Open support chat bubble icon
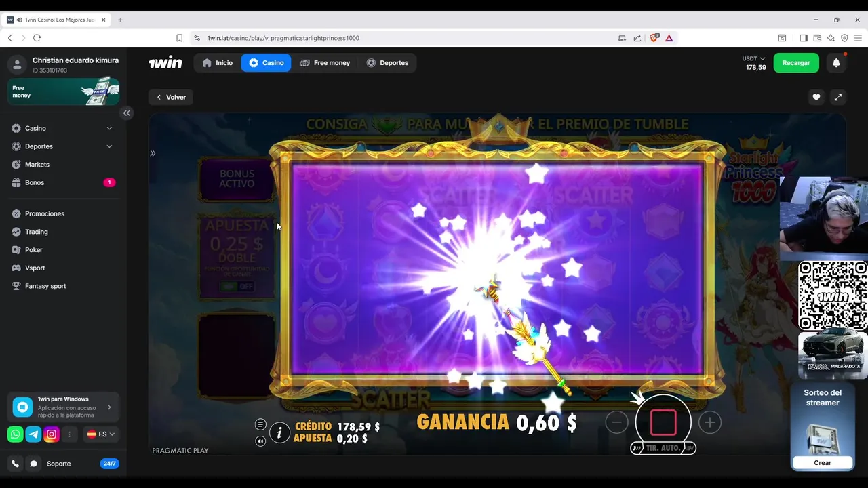This screenshot has width=868, height=488. pyautogui.click(x=33, y=464)
